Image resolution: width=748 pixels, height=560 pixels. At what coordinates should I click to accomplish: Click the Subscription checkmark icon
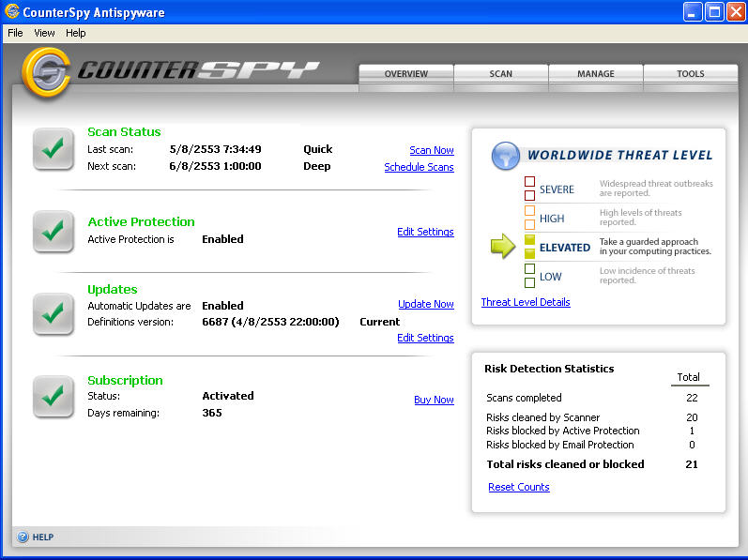(x=53, y=397)
